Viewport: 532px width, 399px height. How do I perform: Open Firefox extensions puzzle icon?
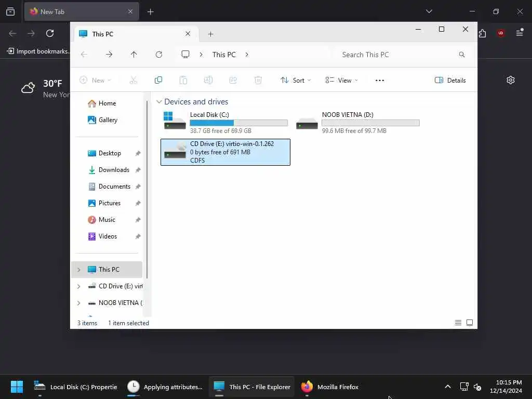482,33
